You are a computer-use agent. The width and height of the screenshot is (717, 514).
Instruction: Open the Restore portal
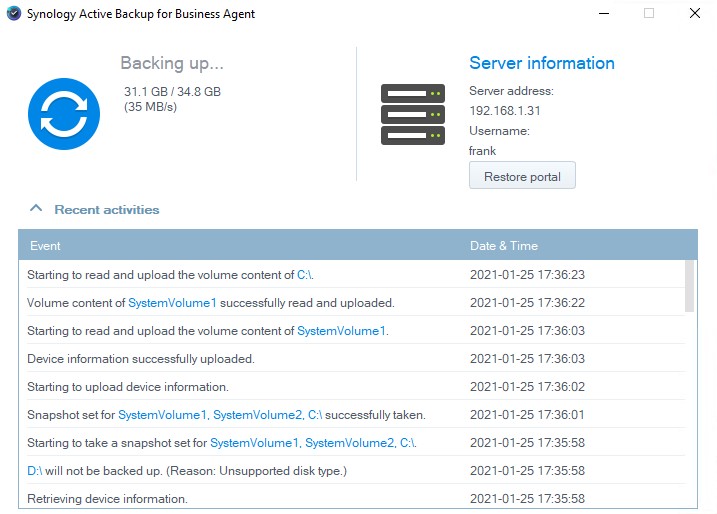click(x=522, y=176)
